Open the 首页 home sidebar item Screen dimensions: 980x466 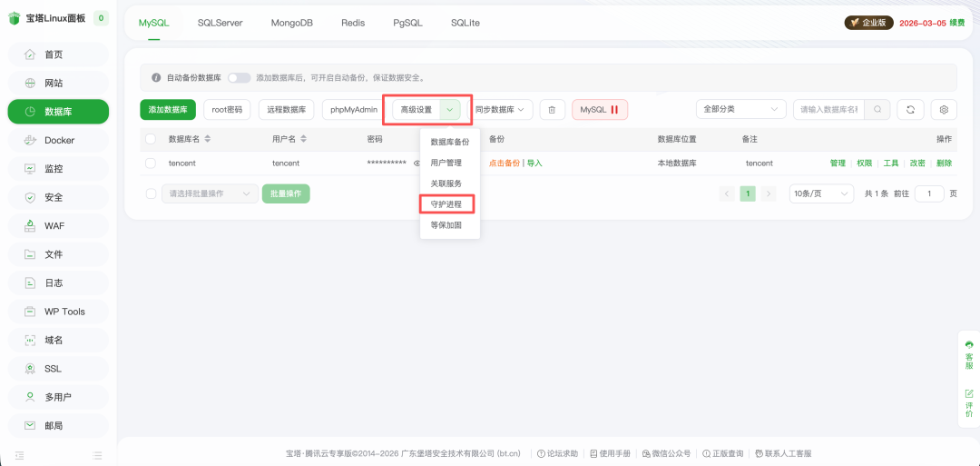click(x=58, y=55)
